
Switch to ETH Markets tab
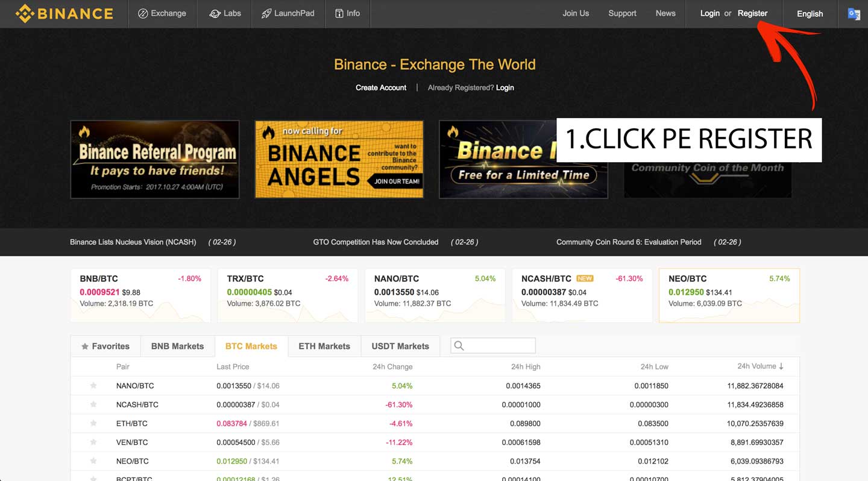pyautogui.click(x=324, y=346)
